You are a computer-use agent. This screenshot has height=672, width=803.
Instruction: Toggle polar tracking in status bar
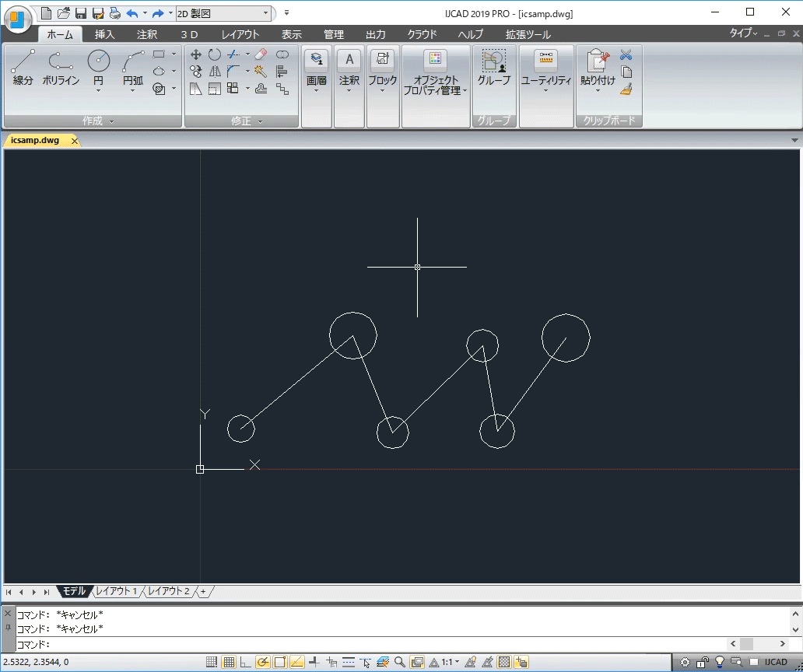point(263,662)
